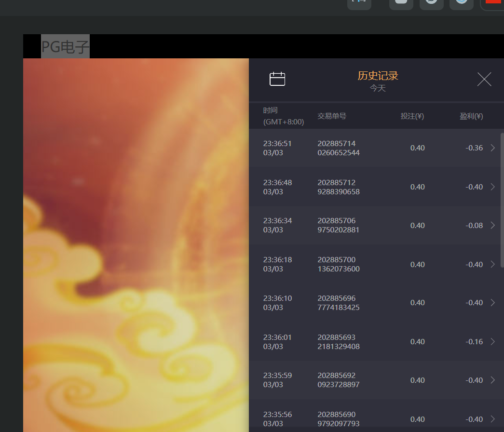Click the chevron next to the 23:36:10 entry

492,303
